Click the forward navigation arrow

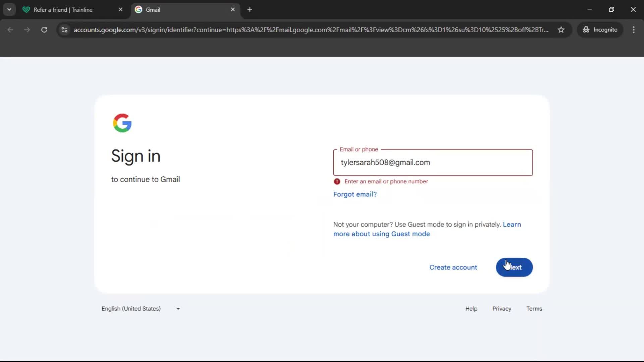point(27,29)
